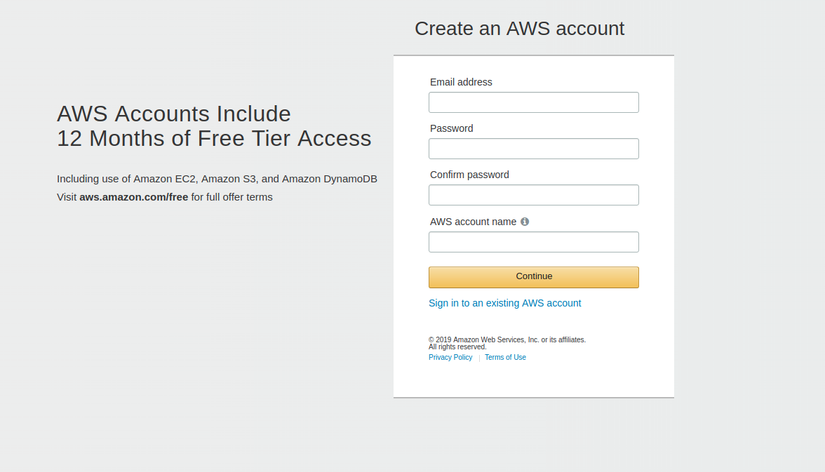Click the 'Password' field label
Screen dimensions: 825x472
(x=451, y=128)
